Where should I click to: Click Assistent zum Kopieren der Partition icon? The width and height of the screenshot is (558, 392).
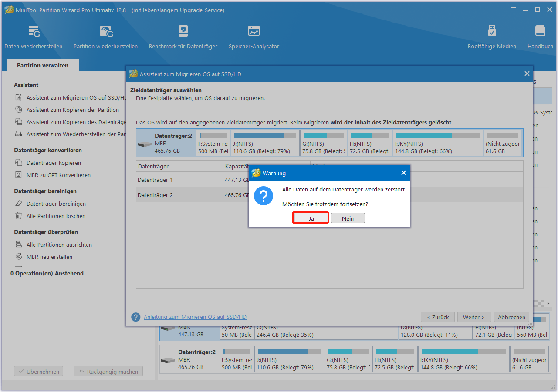(19, 110)
